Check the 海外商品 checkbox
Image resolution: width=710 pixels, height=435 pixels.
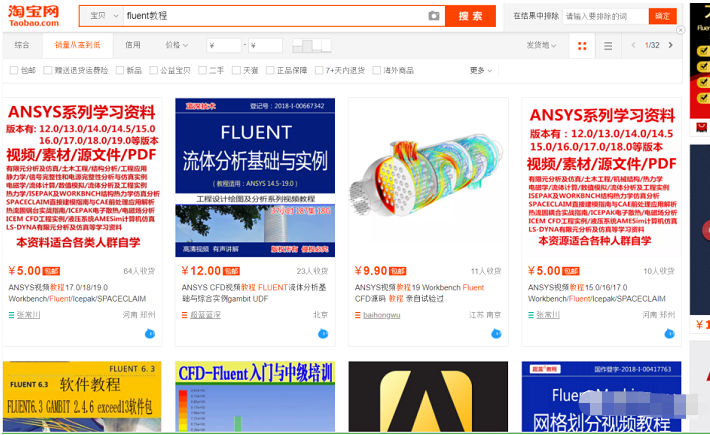click(x=376, y=70)
